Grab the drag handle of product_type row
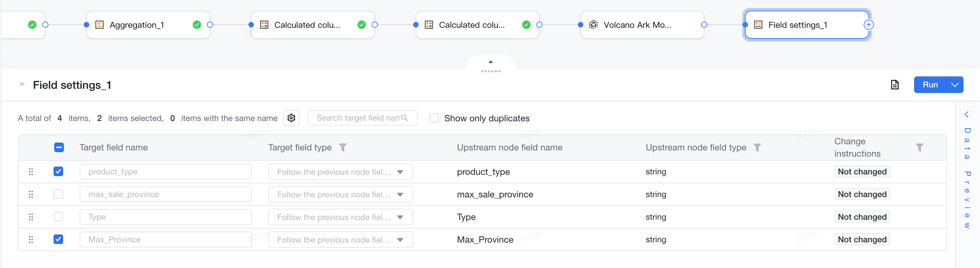 point(31,172)
